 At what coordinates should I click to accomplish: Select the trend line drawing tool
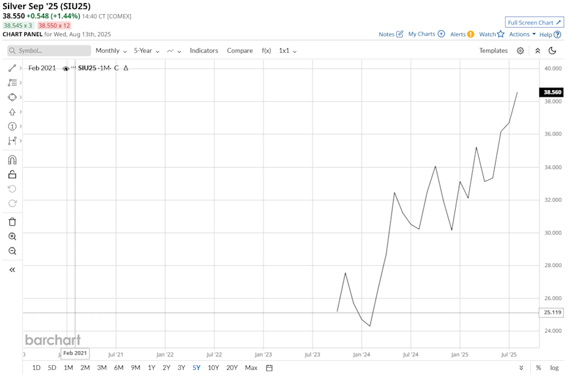click(x=12, y=68)
